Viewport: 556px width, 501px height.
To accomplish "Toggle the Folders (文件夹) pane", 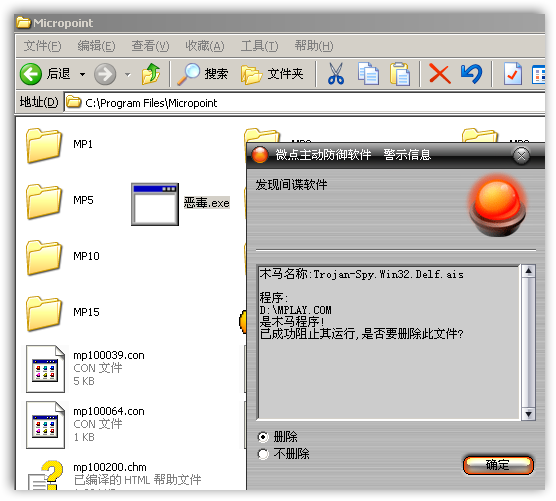I will [x=272, y=74].
